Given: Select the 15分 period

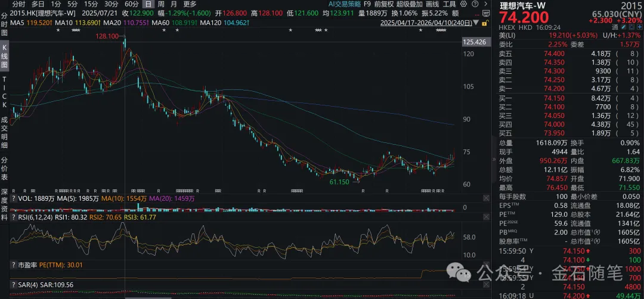Looking at the screenshot, I should click(91, 4).
